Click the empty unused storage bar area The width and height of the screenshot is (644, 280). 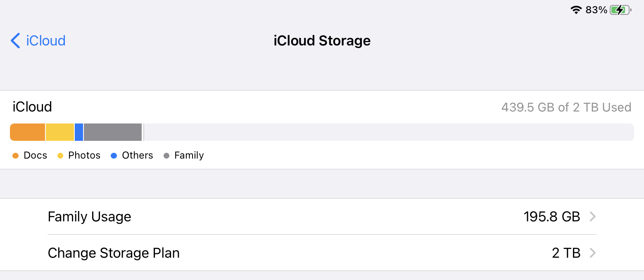tap(388, 132)
